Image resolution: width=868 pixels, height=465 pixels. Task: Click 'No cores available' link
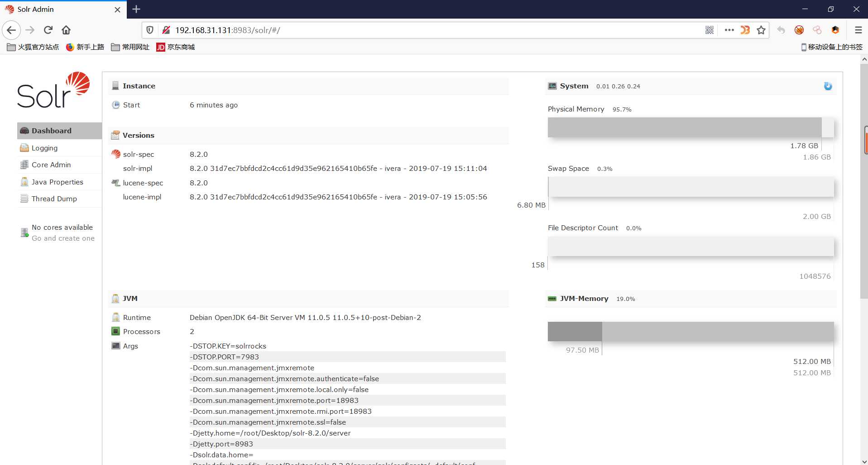pos(62,227)
